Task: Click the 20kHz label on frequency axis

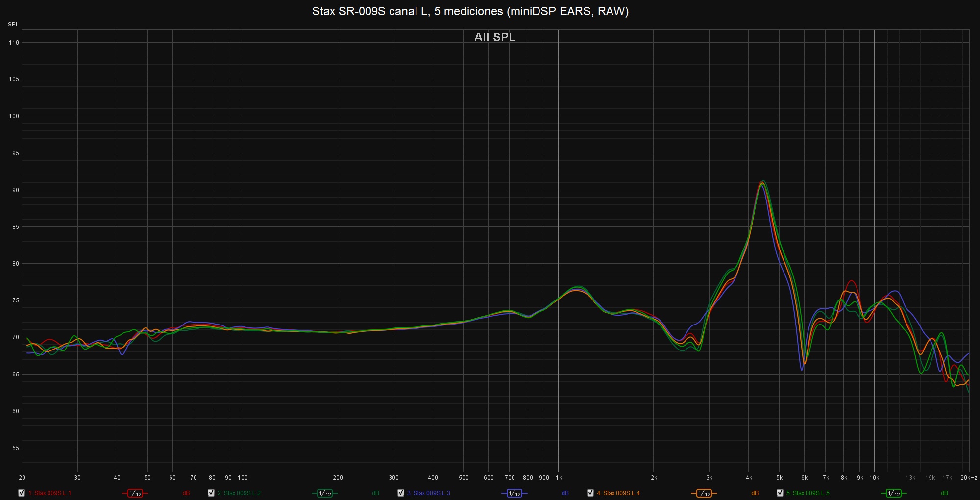Action: tap(968, 478)
